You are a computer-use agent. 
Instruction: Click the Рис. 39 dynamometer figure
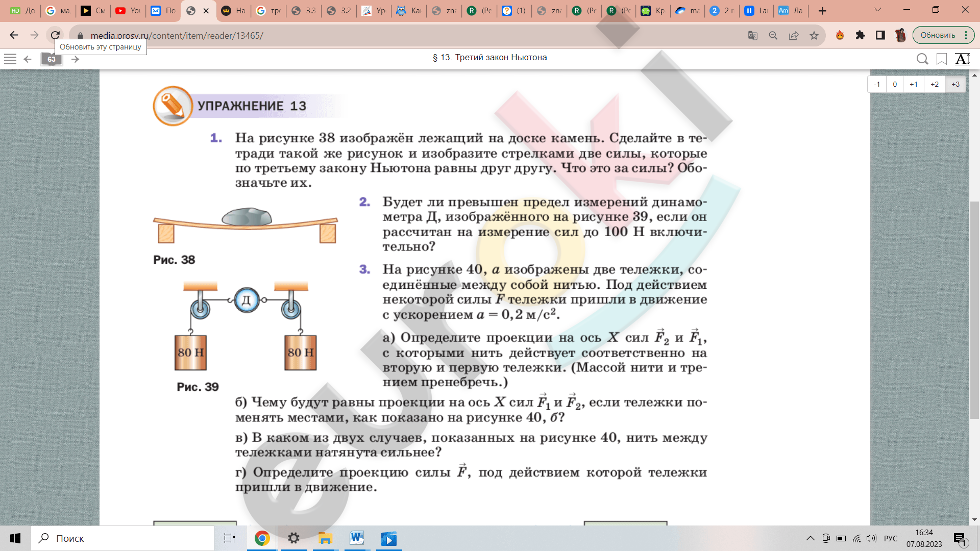[x=246, y=327]
